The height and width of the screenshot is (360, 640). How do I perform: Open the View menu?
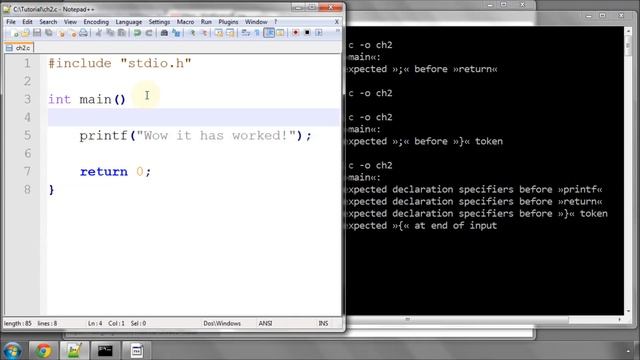(x=70, y=22)
